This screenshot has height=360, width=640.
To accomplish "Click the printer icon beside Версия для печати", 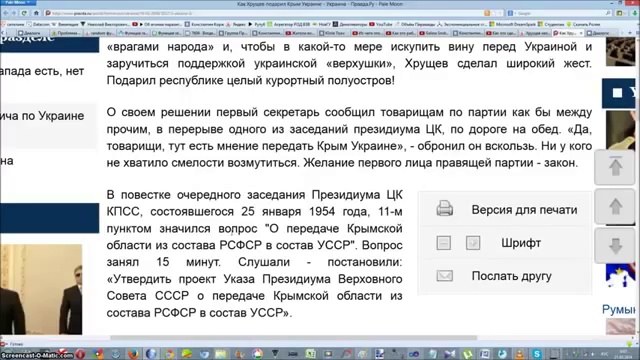I will [444, 209].
